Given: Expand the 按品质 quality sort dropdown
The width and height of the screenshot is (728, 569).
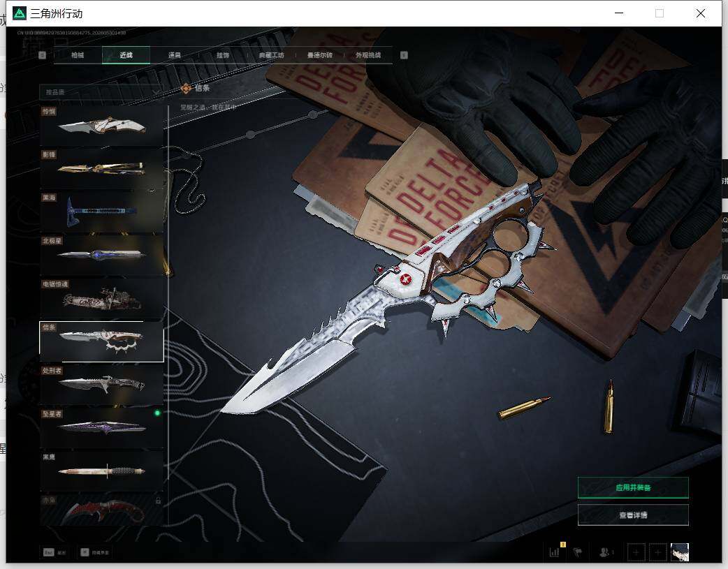Looking at the screenshot, I should coord(101,92).
